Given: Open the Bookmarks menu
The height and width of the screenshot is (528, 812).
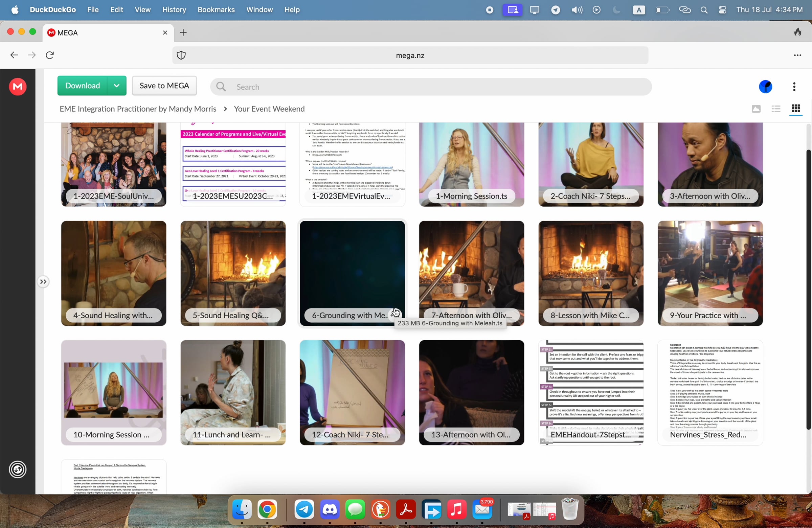Looking at the screenshot, I should 216,10.
